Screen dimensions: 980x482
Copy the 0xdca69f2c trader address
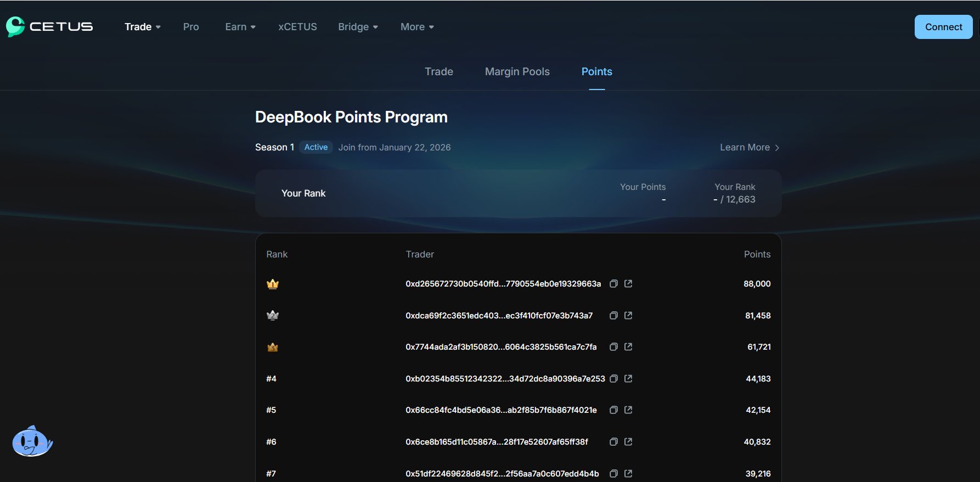click(613, 316)
